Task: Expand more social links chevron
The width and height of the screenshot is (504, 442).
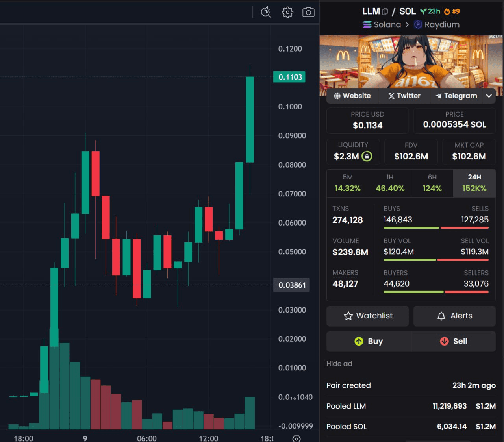Action: [x=489, y=96]
